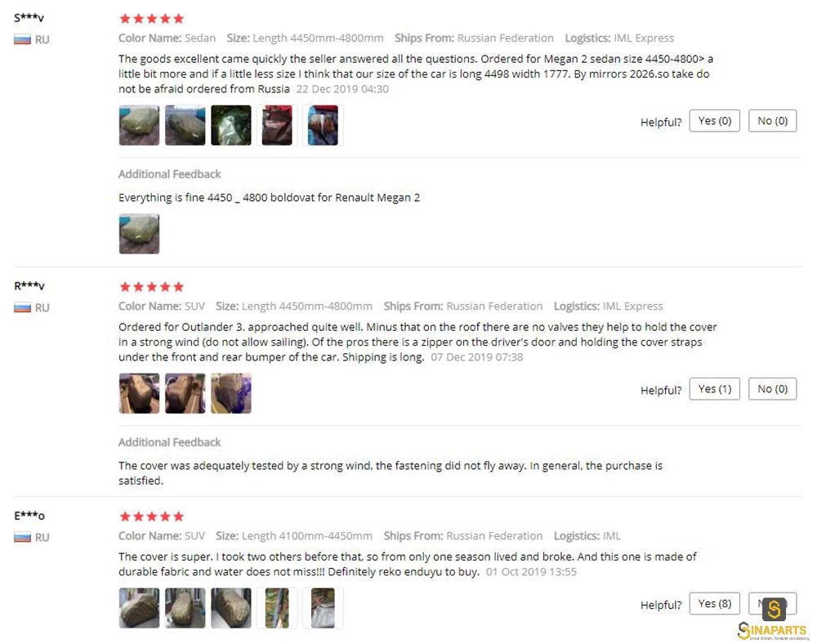Vote Yes (8) on E***o review

[714, 603]
